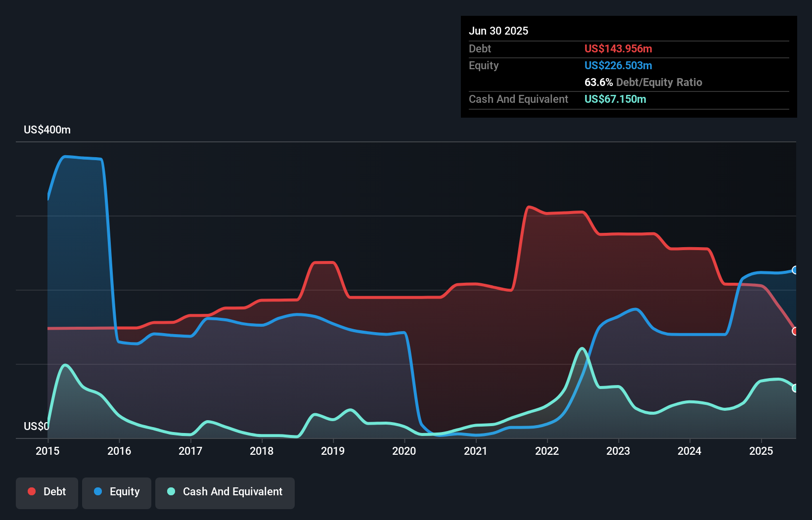Click the blue Equity legend dot
The height and width of the screenshot is (520, 812).
click(x=98, y=491)
